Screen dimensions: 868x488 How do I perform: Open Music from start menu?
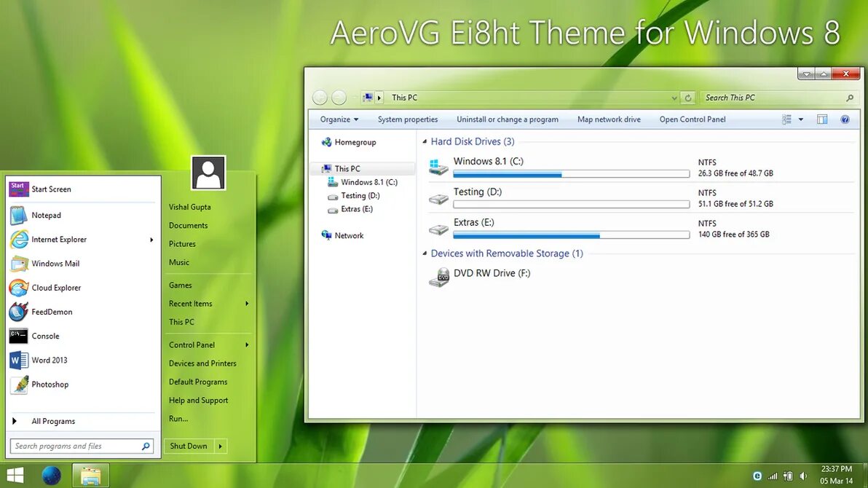(179, 262)
